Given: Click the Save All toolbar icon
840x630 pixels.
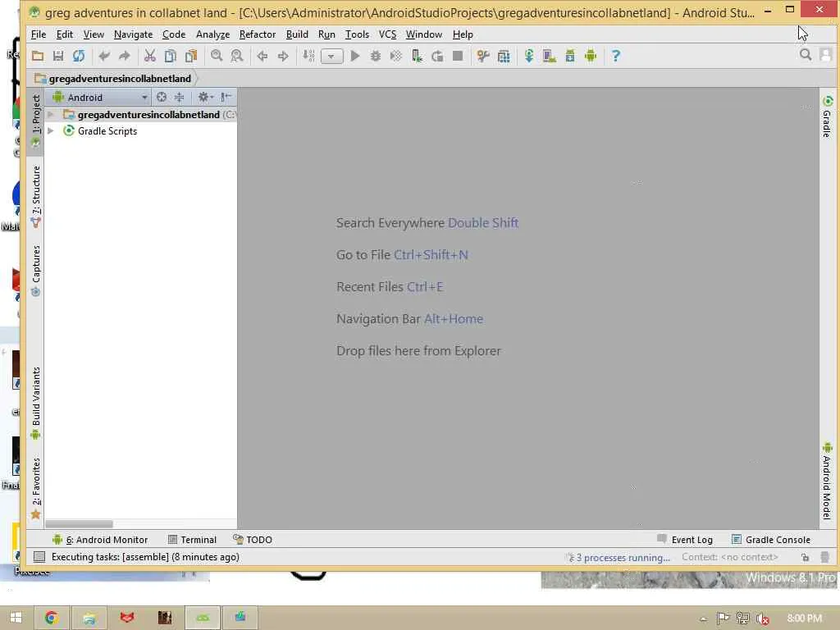Looking at the screenshot, I should pos(58,56).
